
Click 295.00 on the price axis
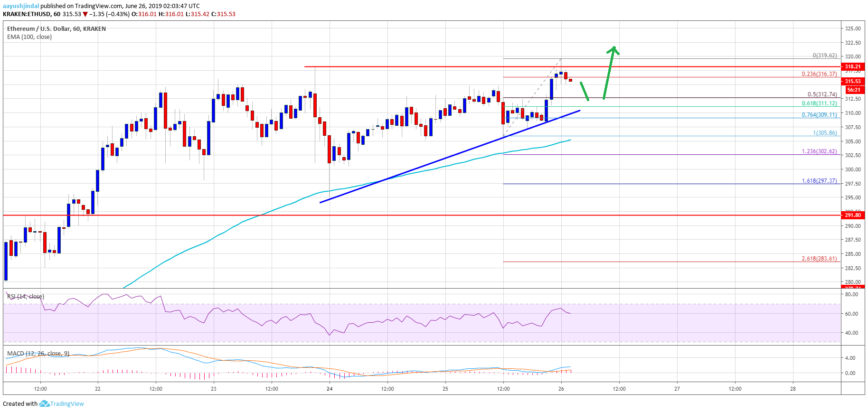tap(853, 197)
